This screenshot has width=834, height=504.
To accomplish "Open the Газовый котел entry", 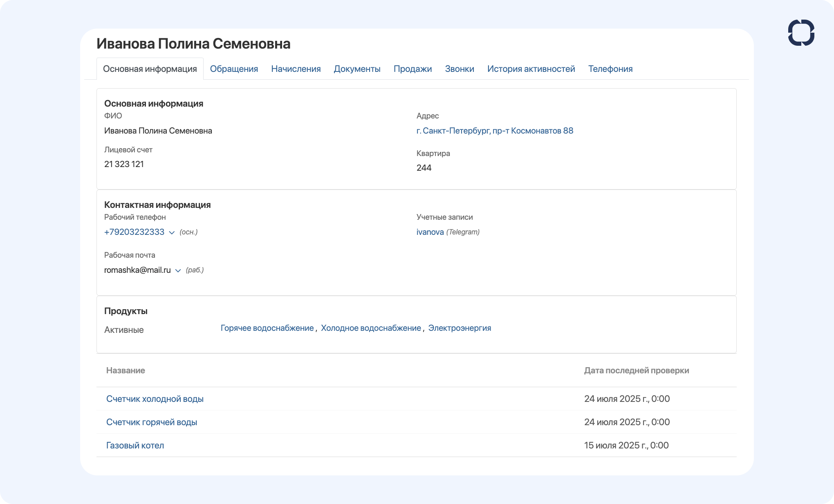I will (135, 445).
